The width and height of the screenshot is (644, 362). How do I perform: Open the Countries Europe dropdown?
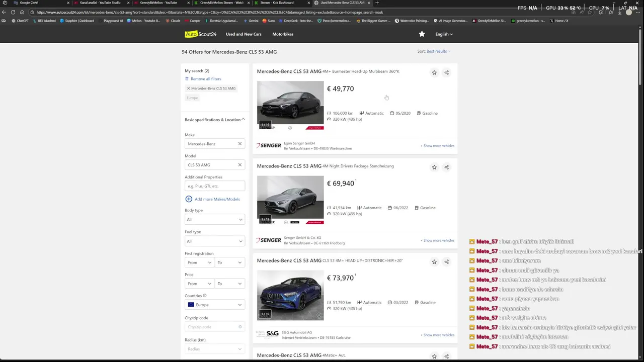click(215, 305)
